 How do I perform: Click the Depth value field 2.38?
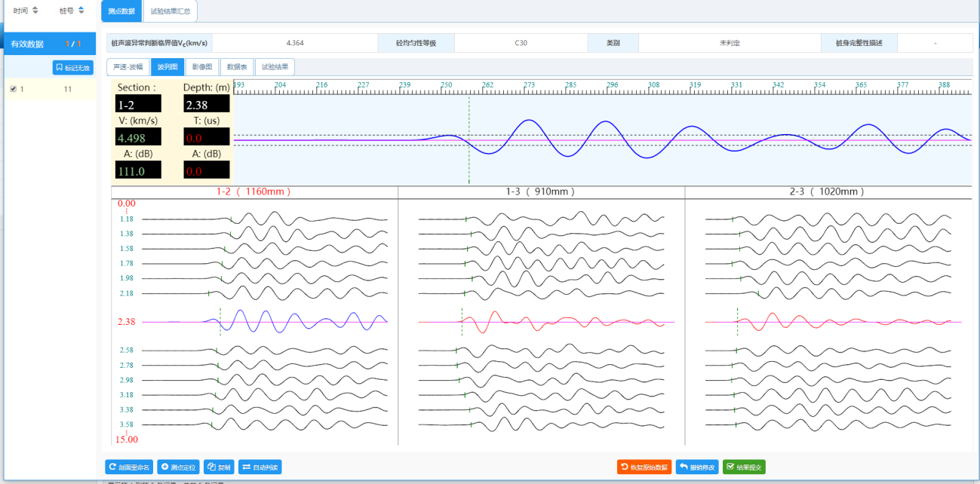click(x=207, y=104)
